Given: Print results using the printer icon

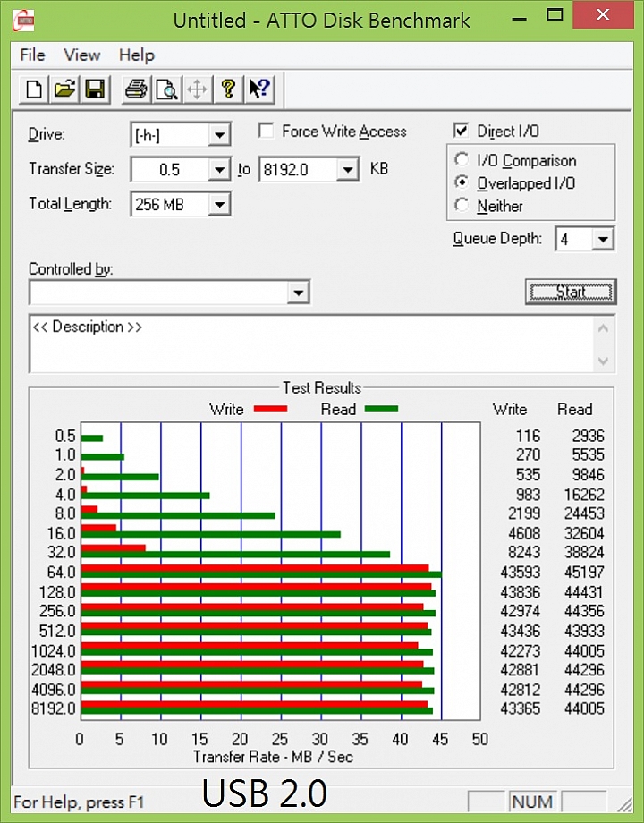Looking at the screenshot, I should point(137,89).
